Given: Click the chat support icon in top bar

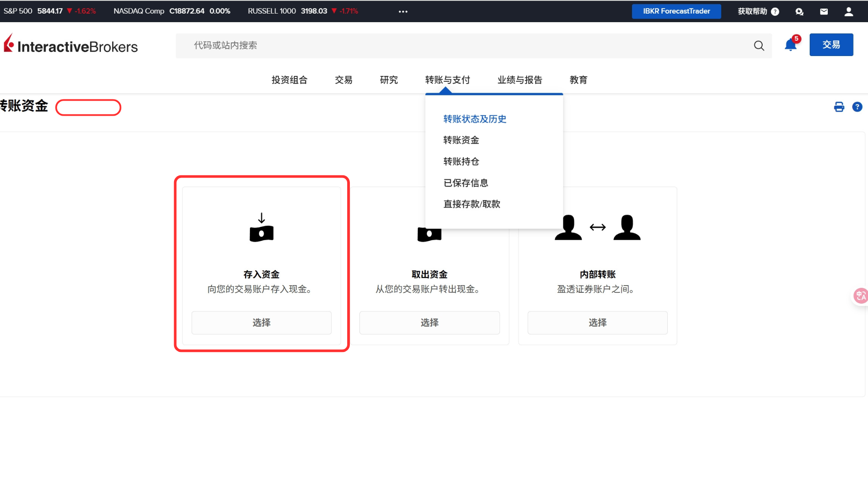Looking at the screenshot, I should (799, 12).
